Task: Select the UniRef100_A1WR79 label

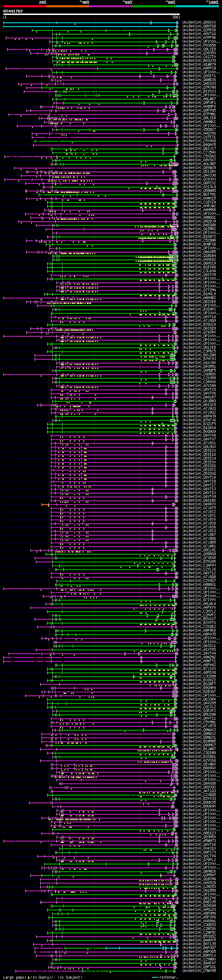Action: click(x=199, y=64)
